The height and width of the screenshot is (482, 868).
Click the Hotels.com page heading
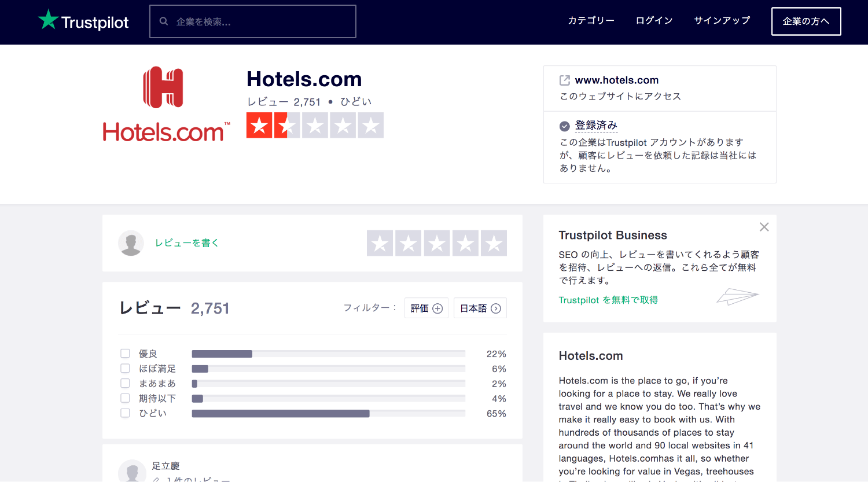[304, 79]
